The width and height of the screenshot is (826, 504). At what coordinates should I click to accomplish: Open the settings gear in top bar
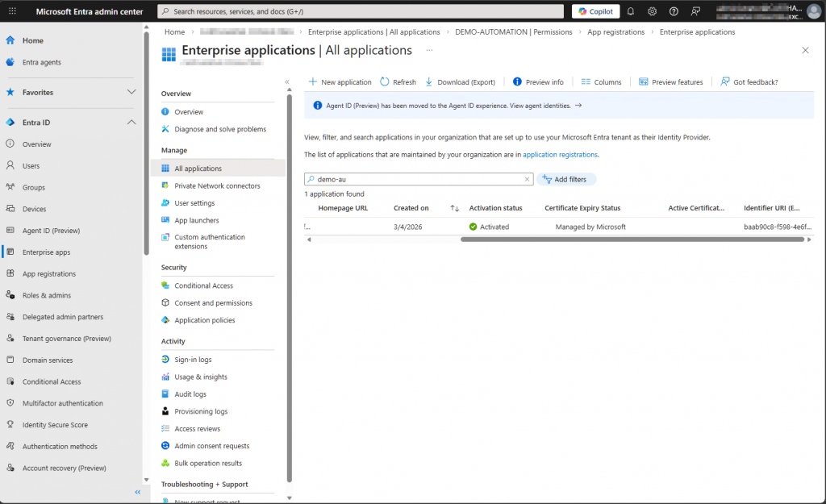tap(652, 11)
